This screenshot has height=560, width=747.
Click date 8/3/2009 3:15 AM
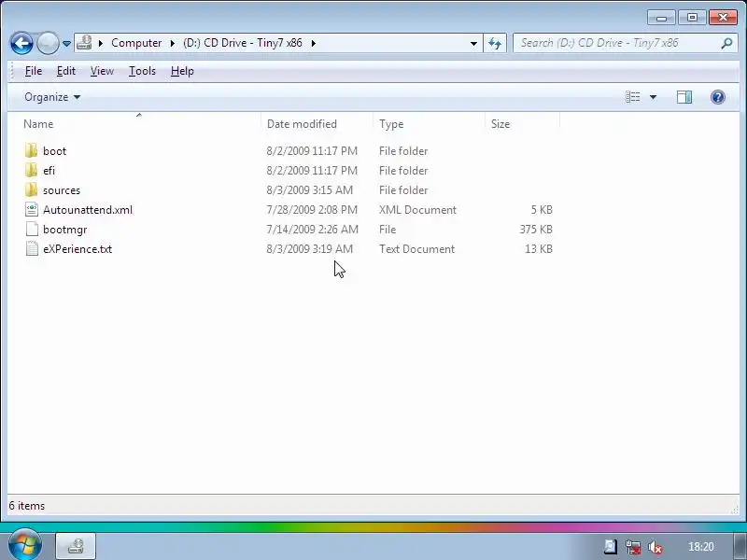pyautogui.click(x=310, y=190)
